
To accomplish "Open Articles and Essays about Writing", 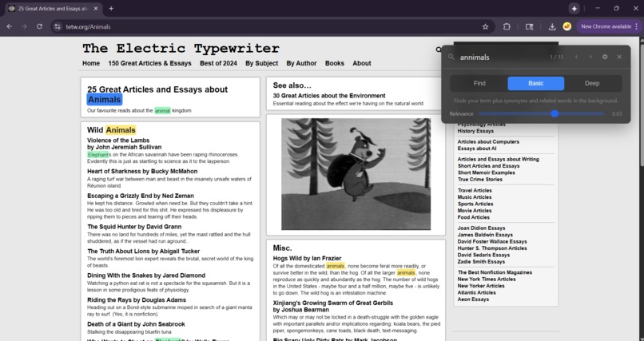I will pos(499,159).
